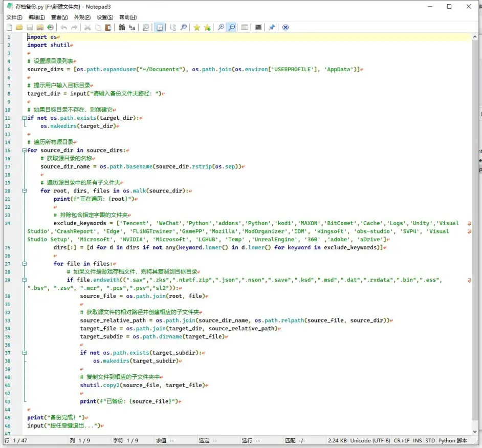Open the 文件(F) menu

[x=14, y=17]
